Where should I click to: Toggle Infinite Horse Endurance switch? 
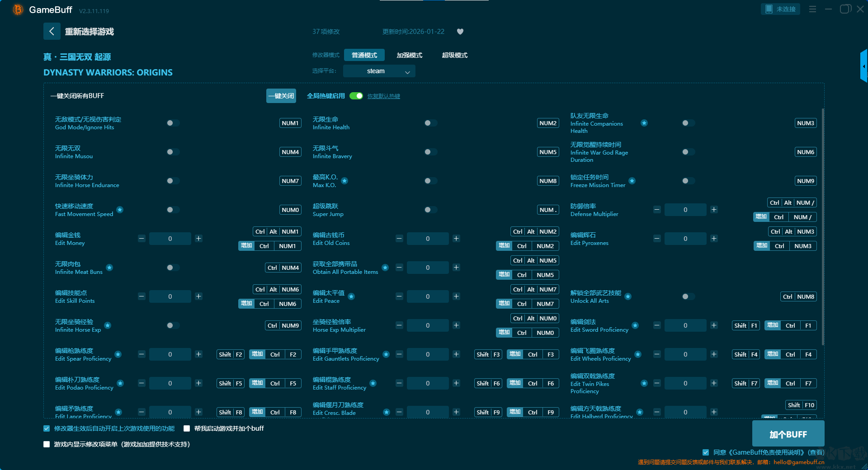click(173, 181)
